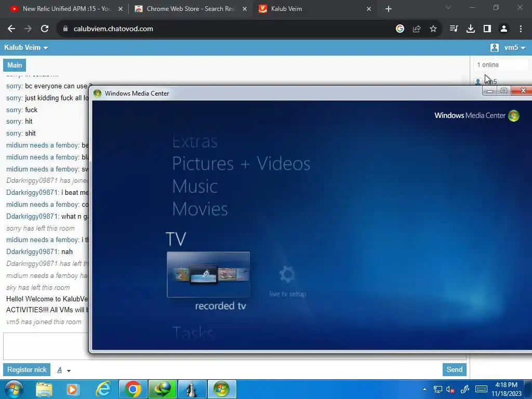Bookmark this page with the star
Screen dimensions: 532x399
[x=433, y=29]
